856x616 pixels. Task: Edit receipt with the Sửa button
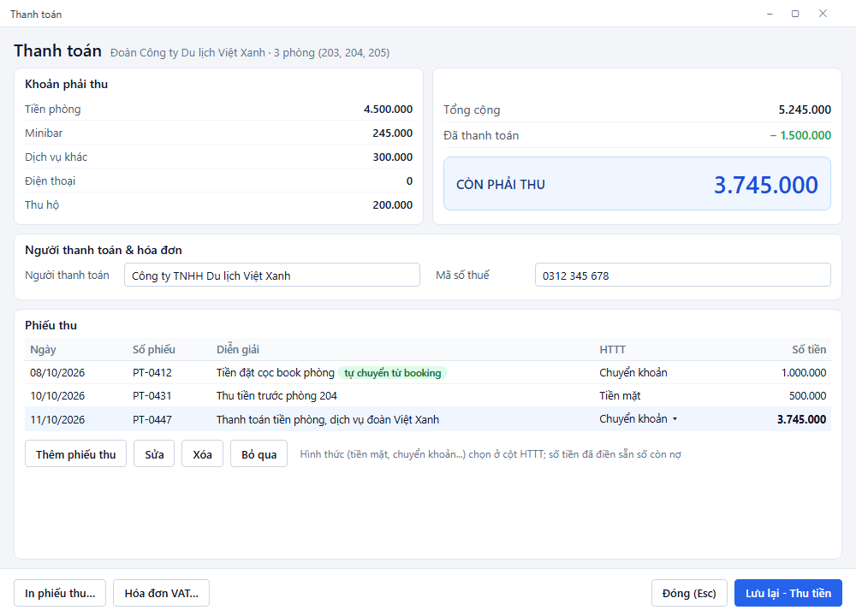pos(154,454)
